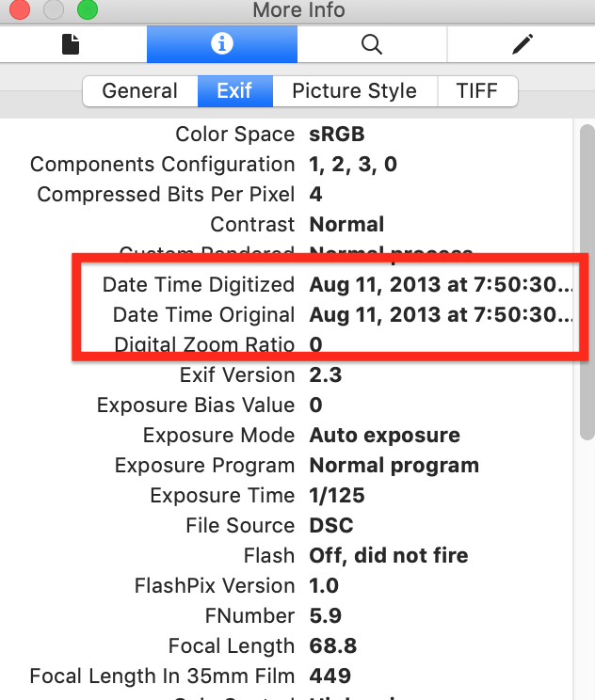Click the More Info window title
The image size is (595, 700).
(298, 10)
